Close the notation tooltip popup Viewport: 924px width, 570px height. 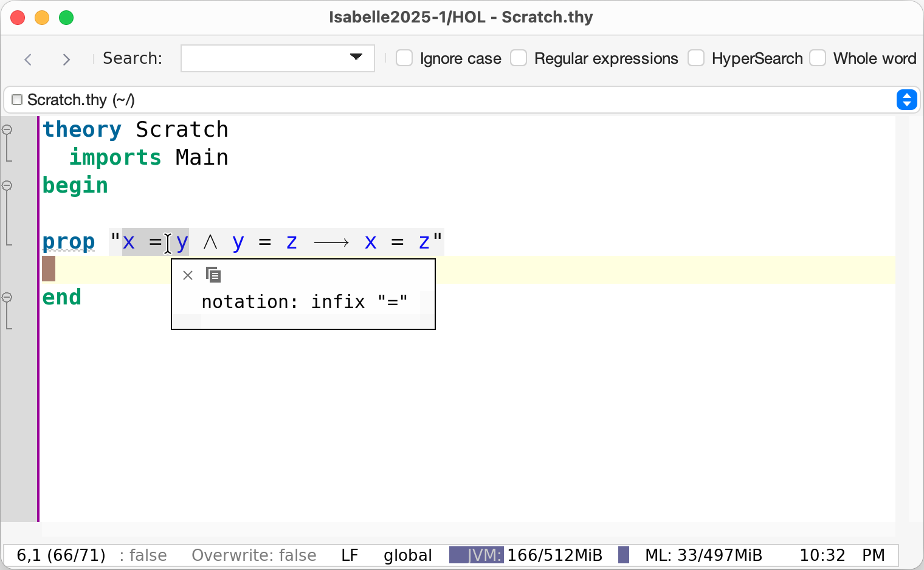(x=188, y=275)
